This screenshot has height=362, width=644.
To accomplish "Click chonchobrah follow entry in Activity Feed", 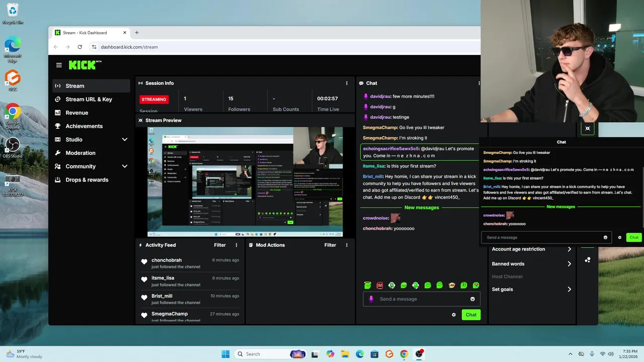I will point(190,263).
